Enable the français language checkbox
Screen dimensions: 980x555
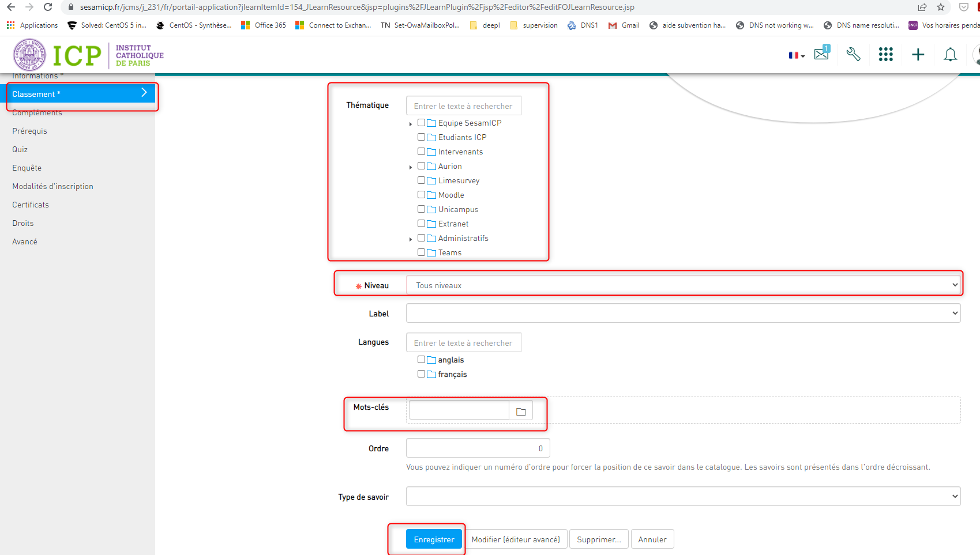pyautogui.click(x=421, y=374)
